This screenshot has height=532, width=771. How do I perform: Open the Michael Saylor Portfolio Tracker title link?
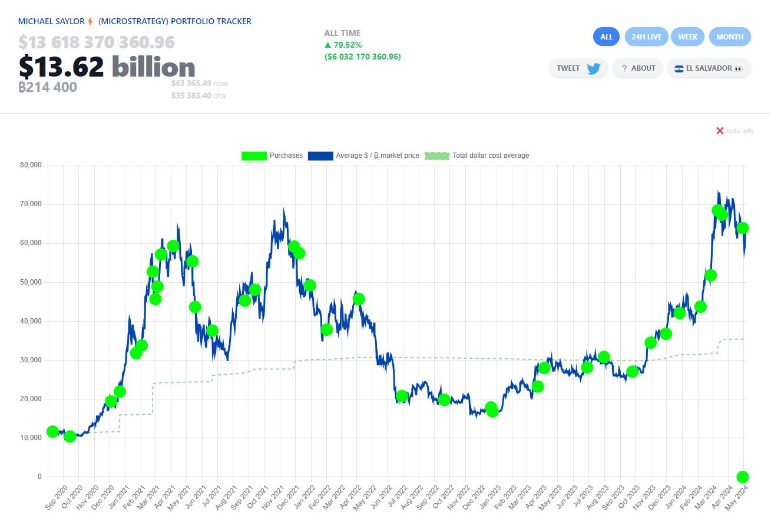tap(134, 21)
